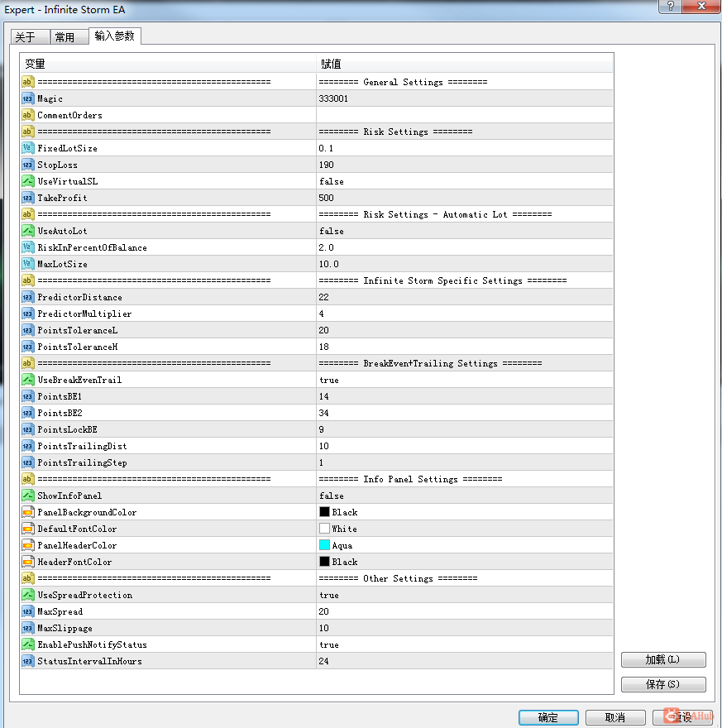Click the boolean icon beside UseBreakEvenTrail
Screen dimensions: 722x728
coord(28,380)
